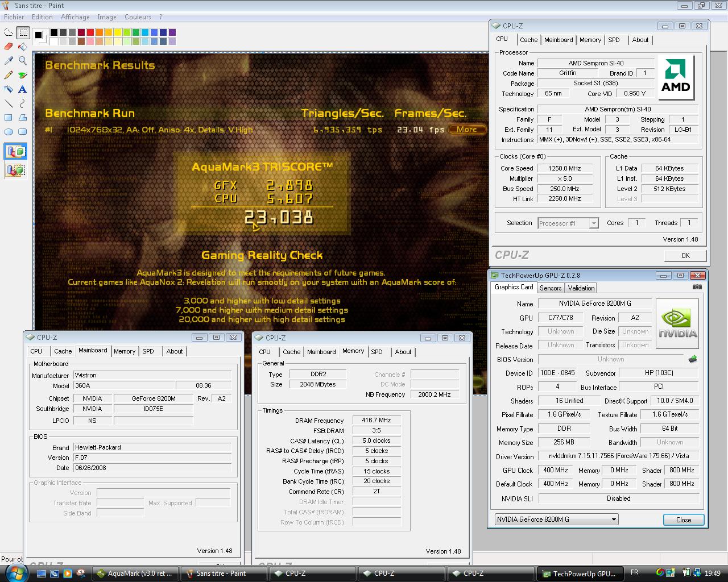This screenshot has height=582, width=728.
Task: Click the Driver Version field in GPU-Z
Action: click(619, 456)
